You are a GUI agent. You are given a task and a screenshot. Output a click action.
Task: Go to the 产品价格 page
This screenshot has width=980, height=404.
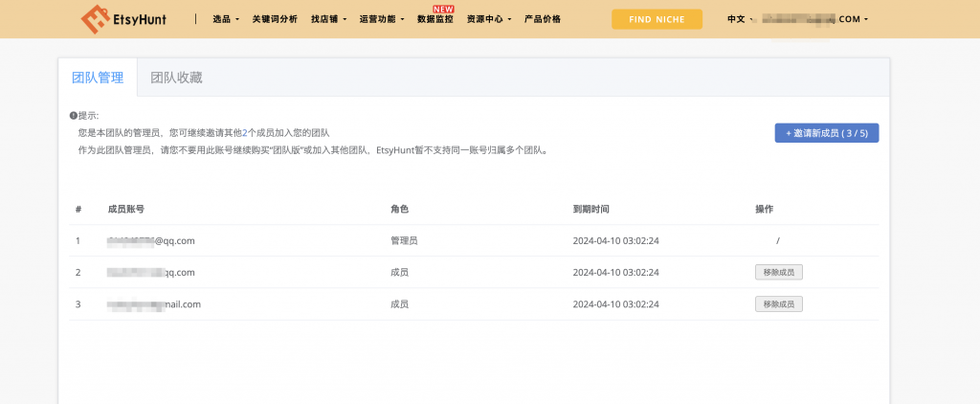click(x=543, y=19)
